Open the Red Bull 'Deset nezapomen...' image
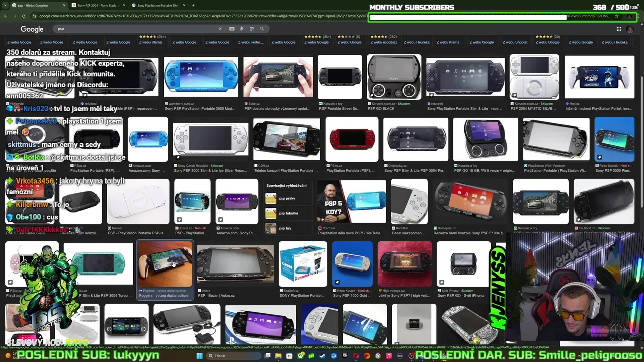644x362 pixels. 409,202
